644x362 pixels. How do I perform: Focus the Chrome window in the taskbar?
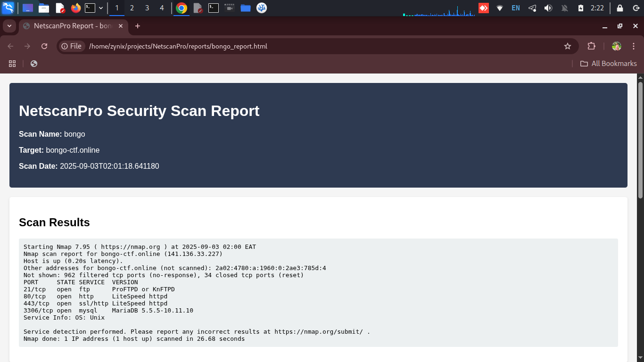[x=182, y=8]
